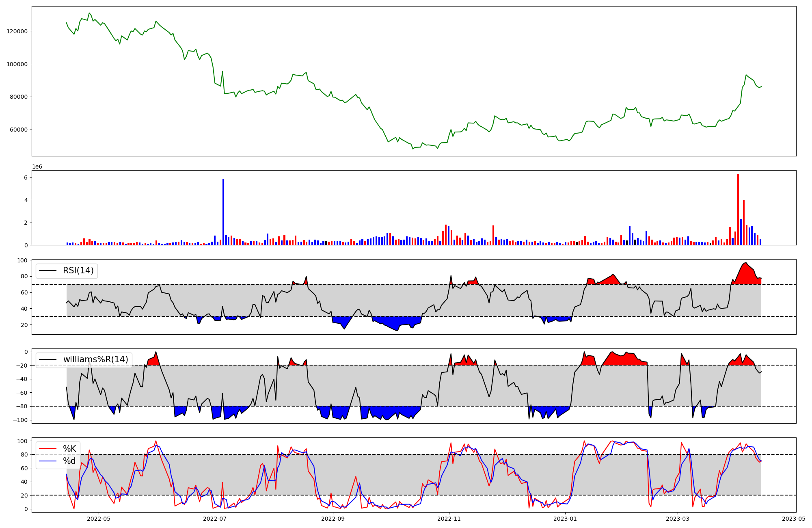Click the blue %d legend entry
Screen dimensions: 812x528
[x=69, y=461]
